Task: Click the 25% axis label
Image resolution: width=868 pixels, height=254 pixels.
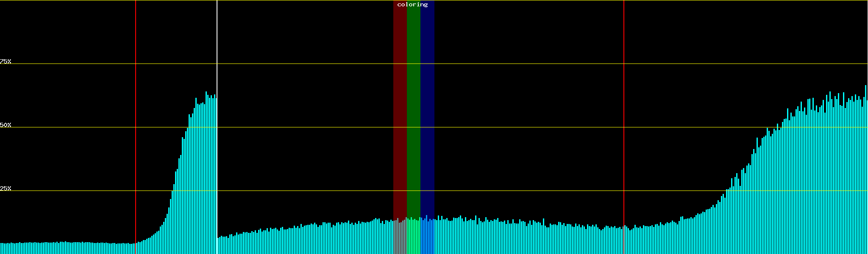Action: [x=6, y=188]
